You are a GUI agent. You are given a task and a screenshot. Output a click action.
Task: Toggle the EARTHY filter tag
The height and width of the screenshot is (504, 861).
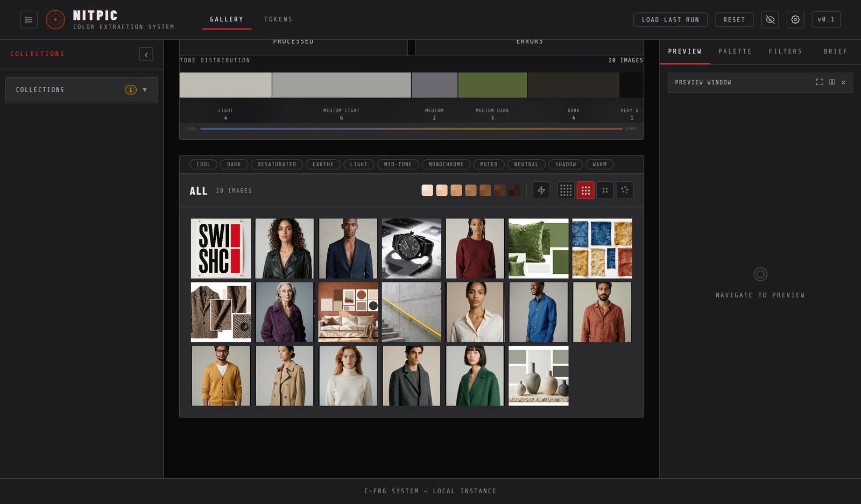323,165
